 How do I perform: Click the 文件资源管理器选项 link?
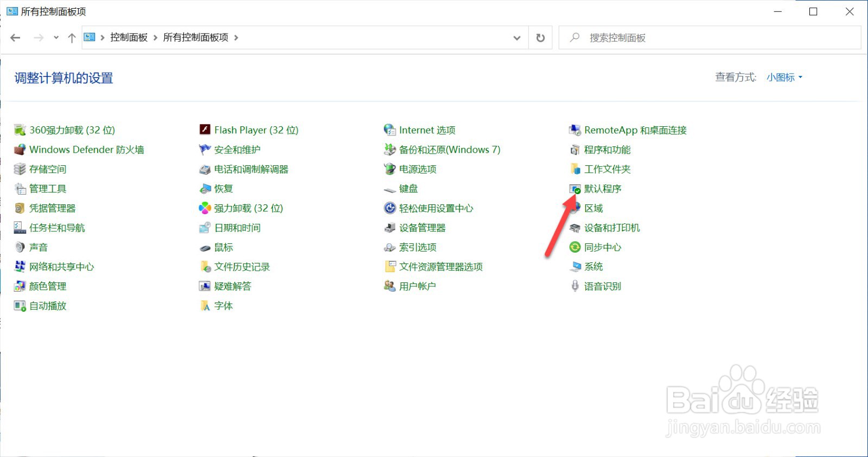click(441, 267)
